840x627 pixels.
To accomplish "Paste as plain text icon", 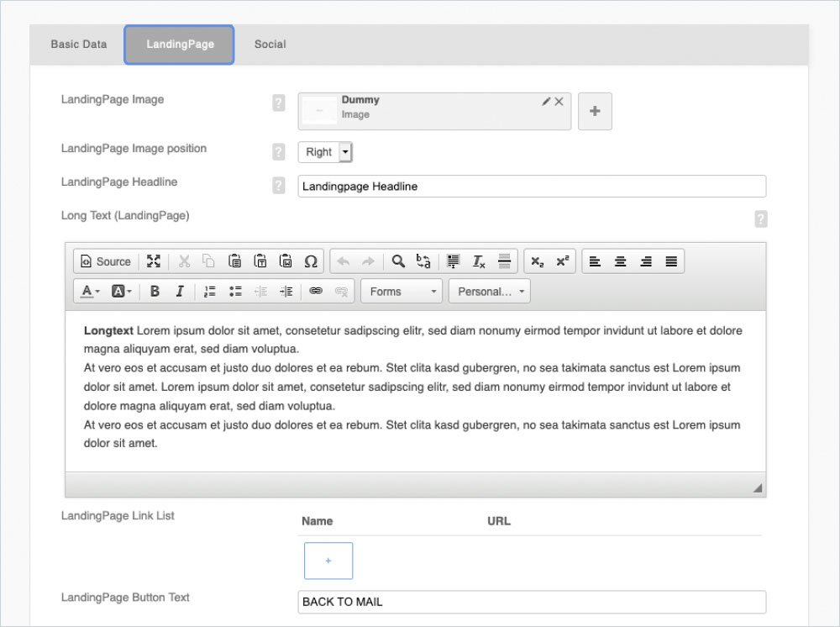I will [260, 261].
